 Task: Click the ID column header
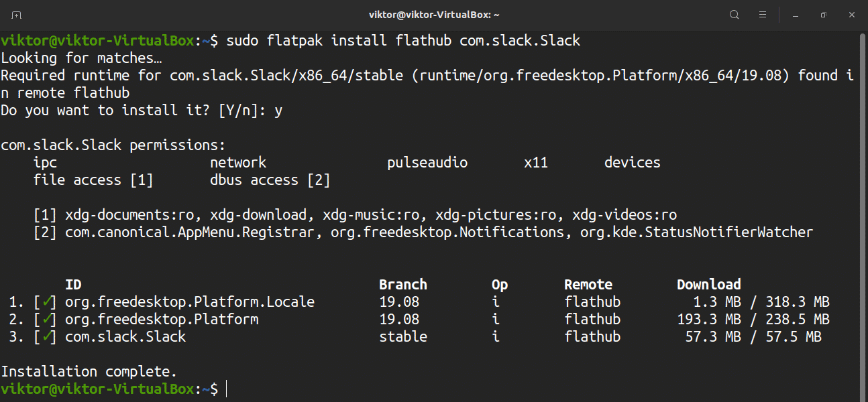[73, 285]
